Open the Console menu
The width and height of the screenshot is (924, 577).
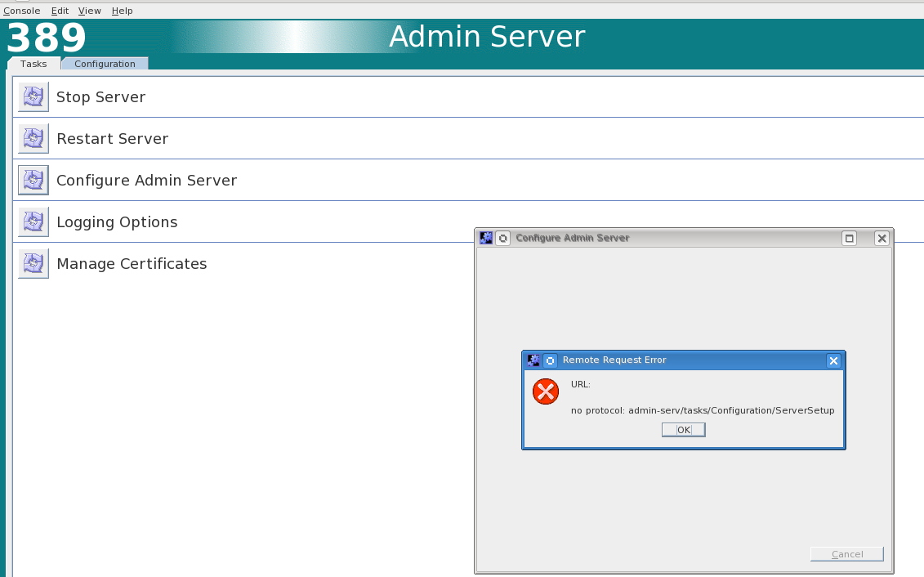(x=22, y=11)
